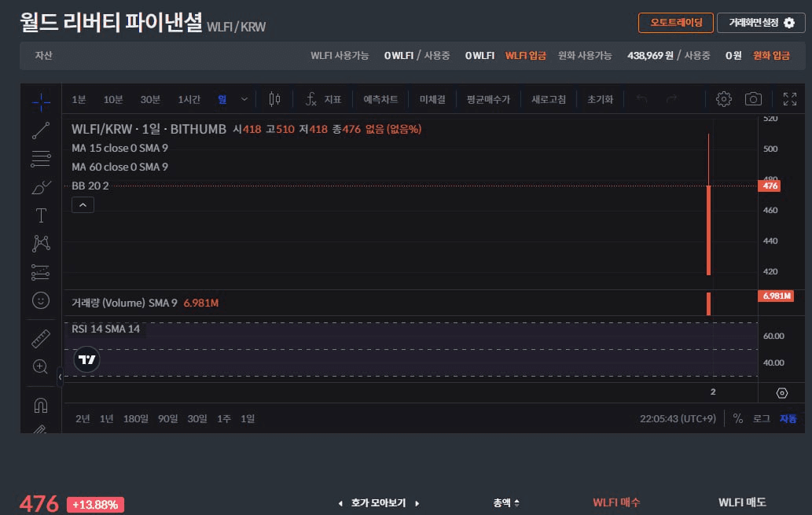Select the trend line drawing tool
The image size is (812, 515).
tap(41, 131)
